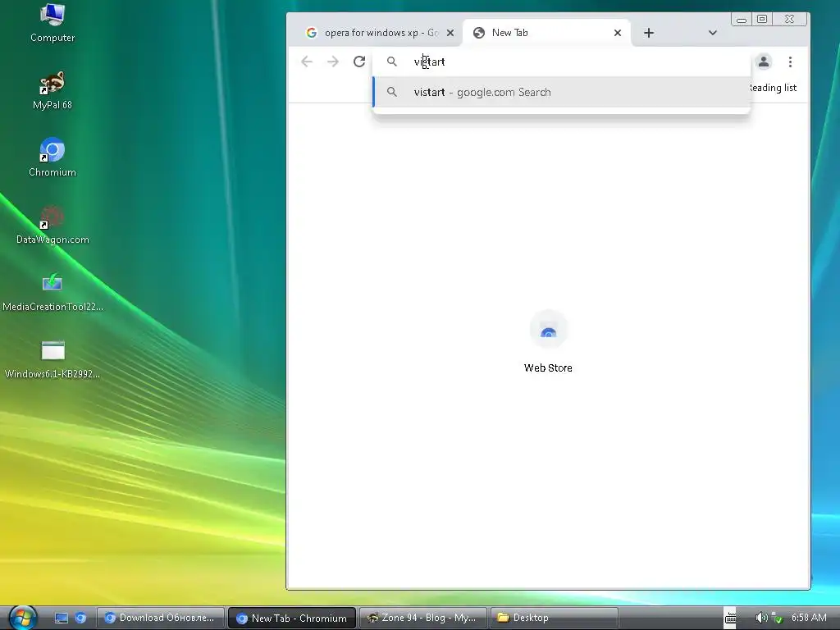
Task: Open the Chromium three-dot menu
Action: click(790, 62)
